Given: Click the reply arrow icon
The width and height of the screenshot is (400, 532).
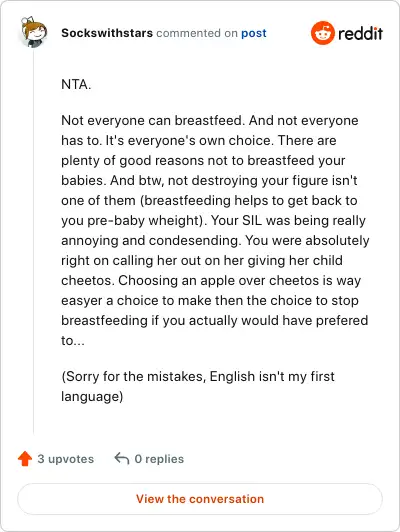Looking at the screenshot, I should point(122,458).
